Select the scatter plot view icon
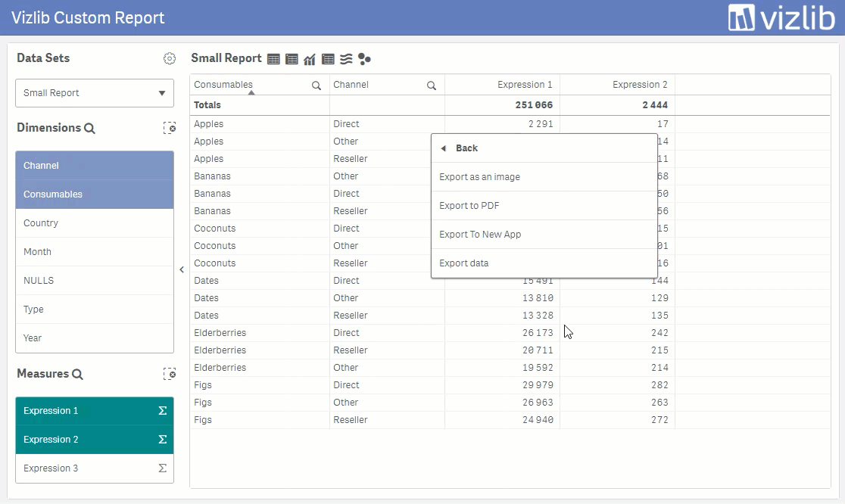 (364, 59)
